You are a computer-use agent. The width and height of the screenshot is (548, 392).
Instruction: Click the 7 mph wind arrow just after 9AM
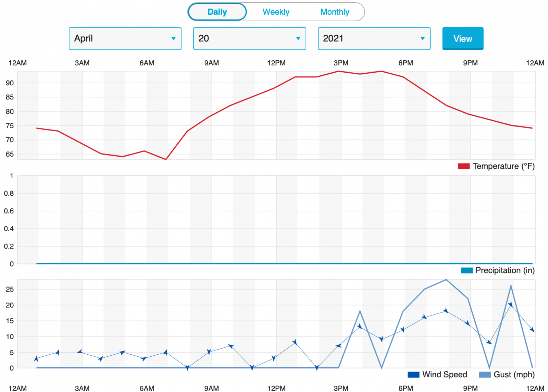(231, 346)
